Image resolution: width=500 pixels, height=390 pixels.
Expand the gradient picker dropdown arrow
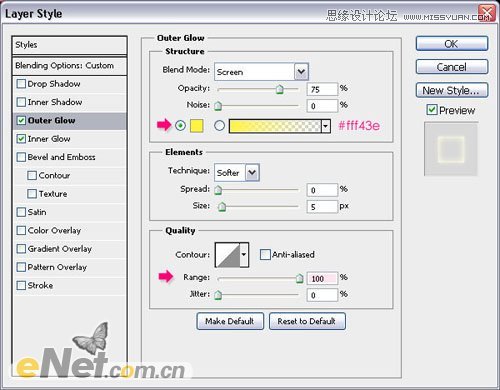click(326, 126)
